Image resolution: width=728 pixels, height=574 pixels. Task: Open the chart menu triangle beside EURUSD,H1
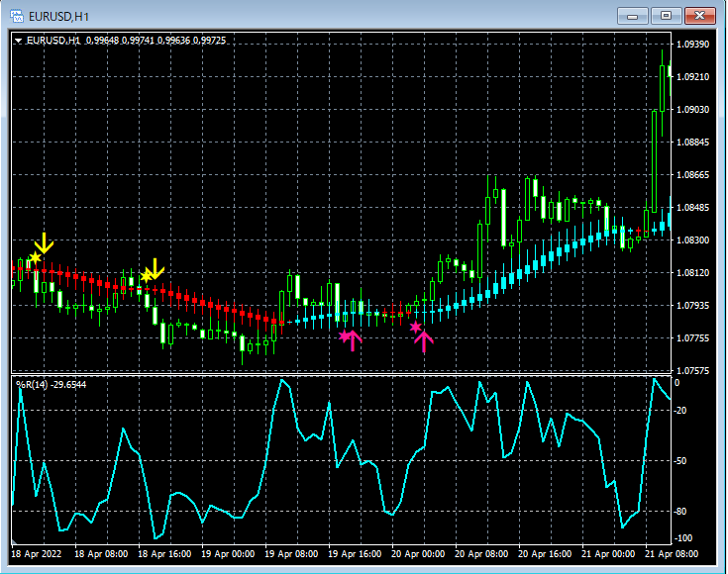18,41
